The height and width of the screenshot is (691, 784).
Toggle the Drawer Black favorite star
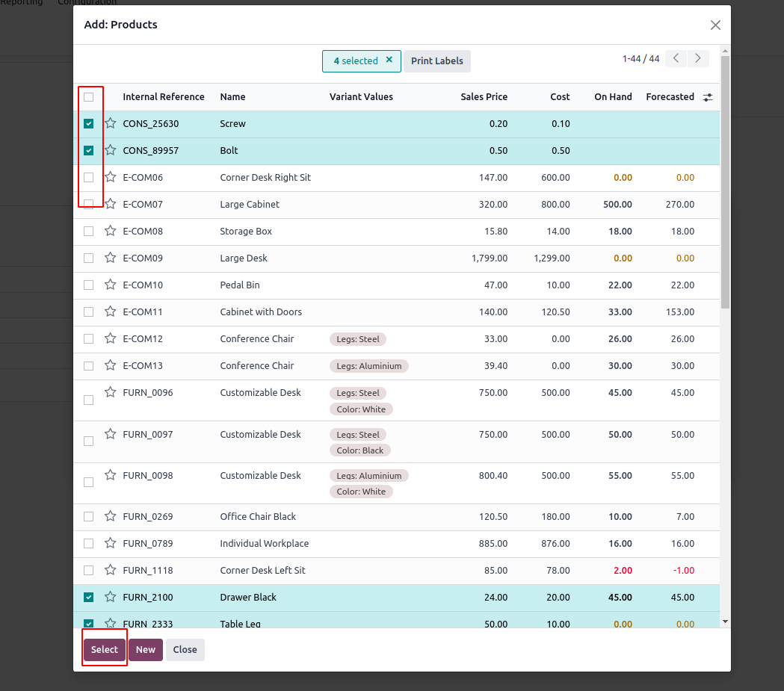point(111,597)
